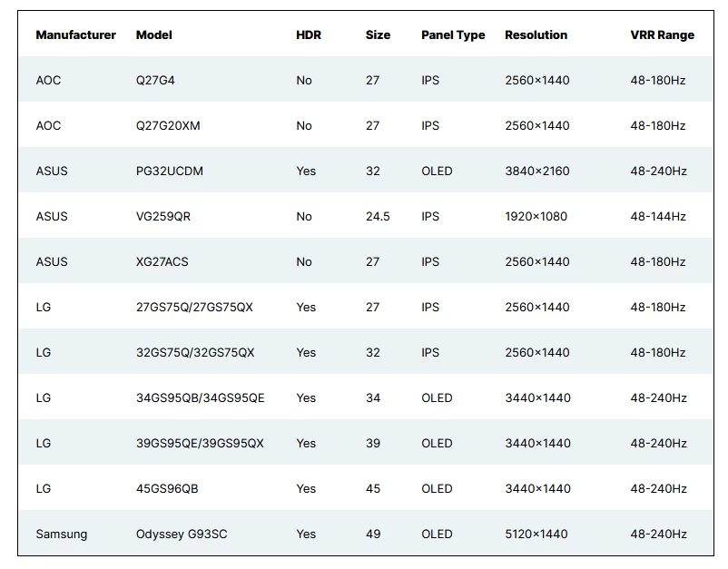Click 2560×1440 in the 32GS75Q/32GS75QX row

537,353
